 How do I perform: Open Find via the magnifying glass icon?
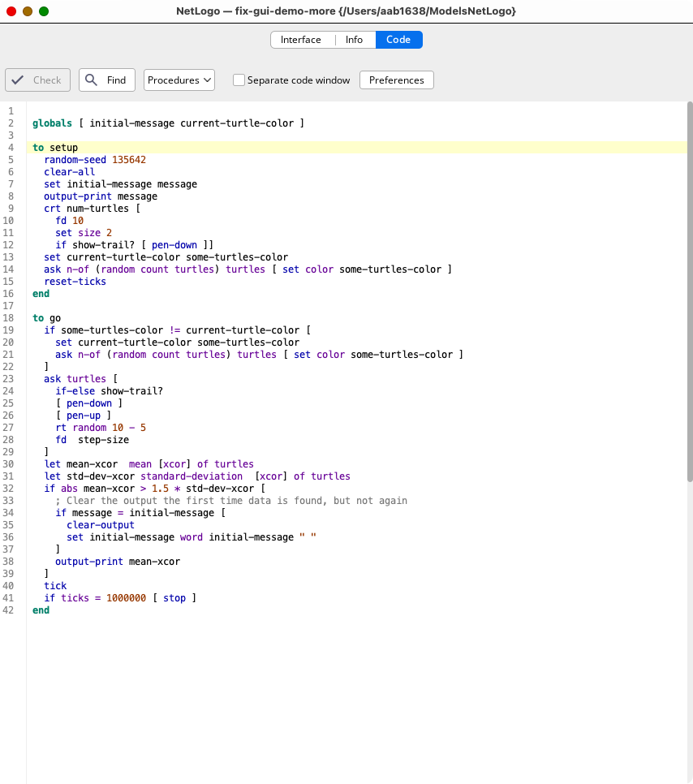point(92,80)
